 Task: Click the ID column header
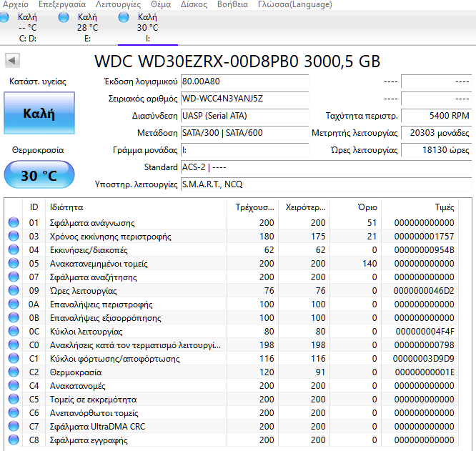click(34, 207)
